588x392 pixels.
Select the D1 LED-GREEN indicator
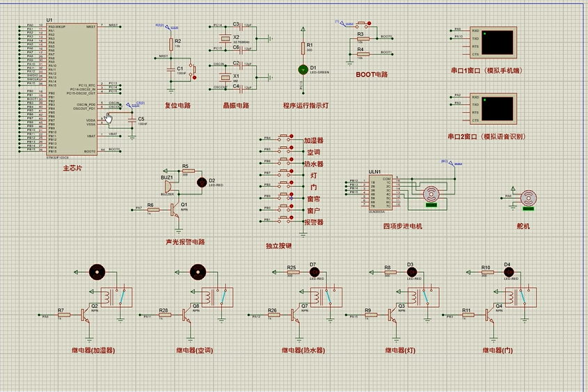tap(303, 70)
